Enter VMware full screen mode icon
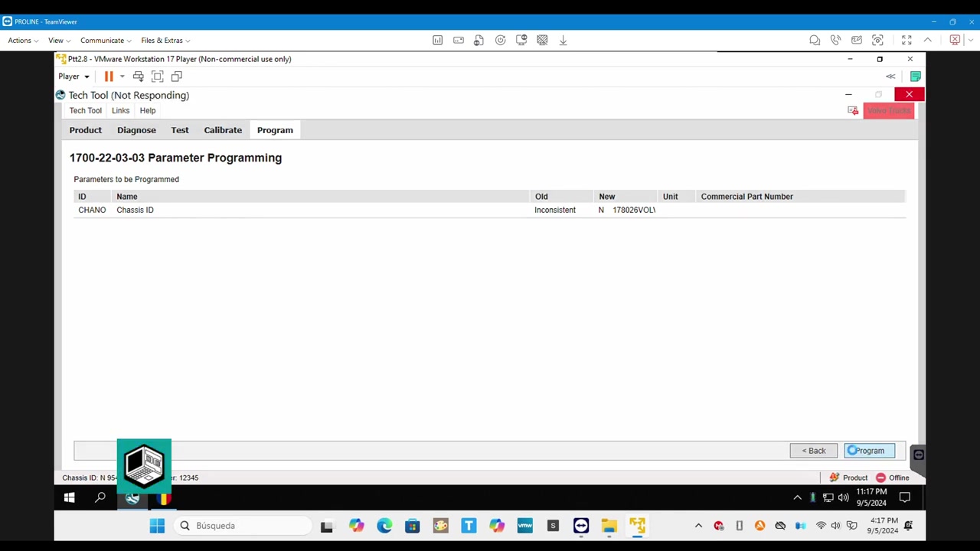Viewport: 980px width, 551px height. click(x=157, y=77)
